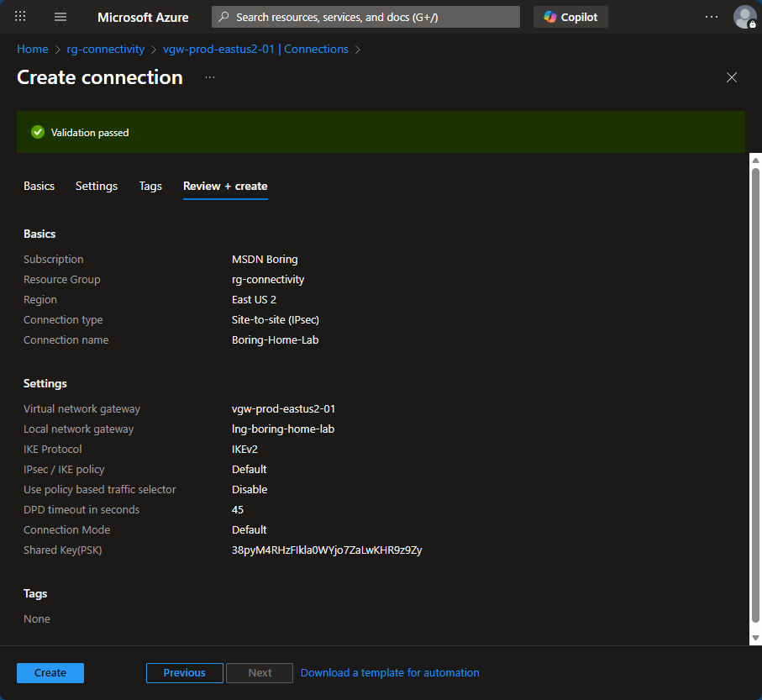Click traffic selector value Disable
Image resolution: width=762 pixels, height=700 pixels.
tap(250, 490)
